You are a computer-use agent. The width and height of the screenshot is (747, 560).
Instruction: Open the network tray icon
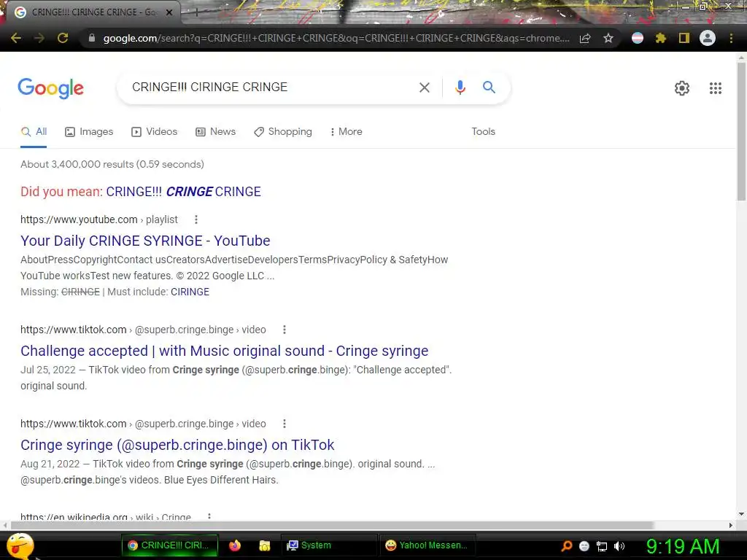(x=602, y=546)
